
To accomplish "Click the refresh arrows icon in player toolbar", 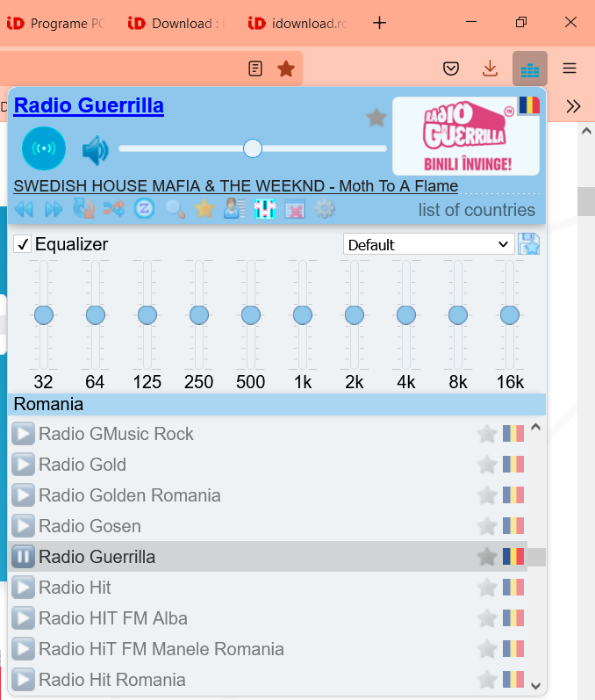I will [x=84, y=209].
